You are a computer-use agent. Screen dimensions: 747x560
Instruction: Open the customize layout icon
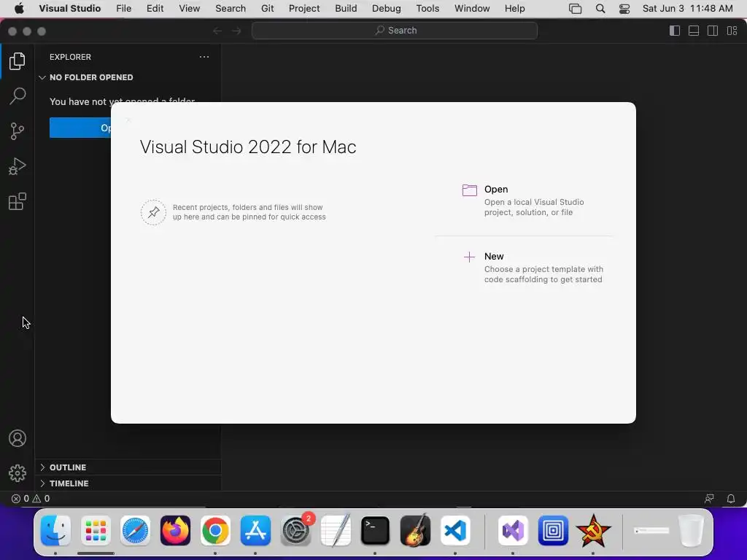coord(732,31)
